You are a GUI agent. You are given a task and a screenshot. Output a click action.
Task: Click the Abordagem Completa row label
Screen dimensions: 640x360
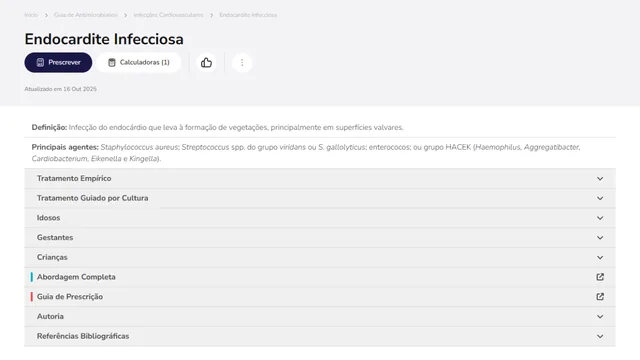tap(76, 277)
